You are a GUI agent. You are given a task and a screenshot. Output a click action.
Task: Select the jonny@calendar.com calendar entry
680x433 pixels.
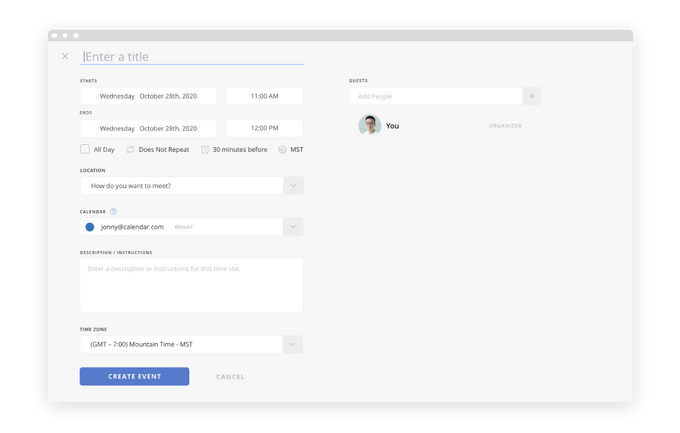132,227
